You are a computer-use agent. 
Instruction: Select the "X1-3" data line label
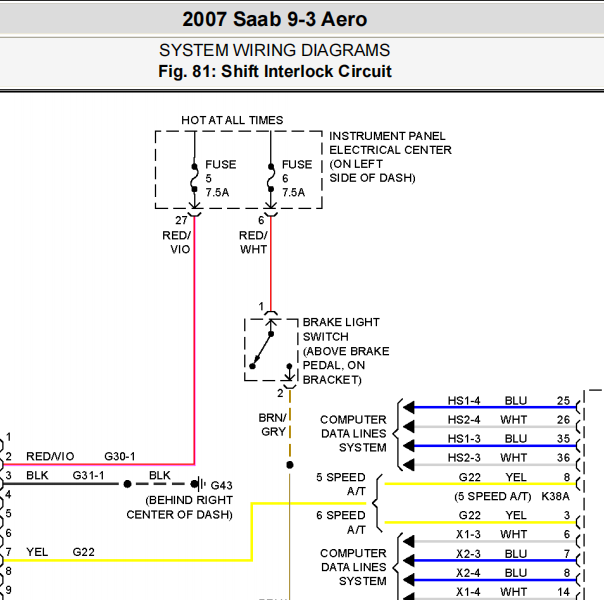tap(468, 534)
